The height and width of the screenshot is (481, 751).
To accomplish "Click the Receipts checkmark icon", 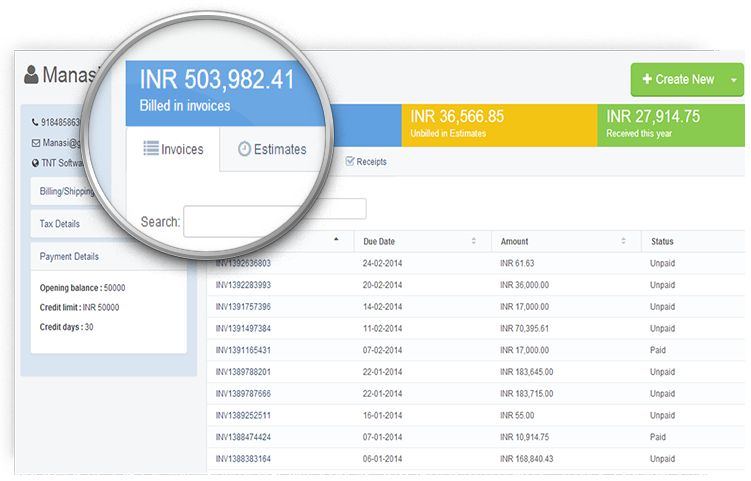I will [350, 161].
